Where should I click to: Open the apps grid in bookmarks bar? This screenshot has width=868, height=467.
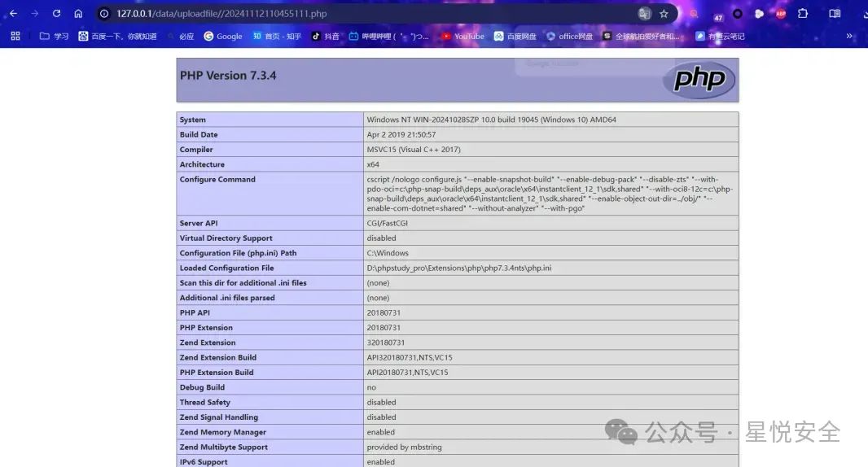pyautogui.click(x=15, y=36)
